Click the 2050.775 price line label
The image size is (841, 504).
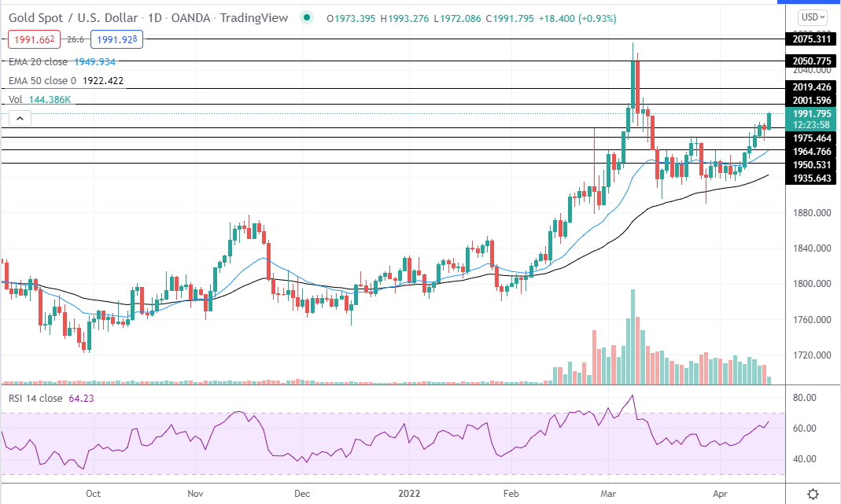812,61
